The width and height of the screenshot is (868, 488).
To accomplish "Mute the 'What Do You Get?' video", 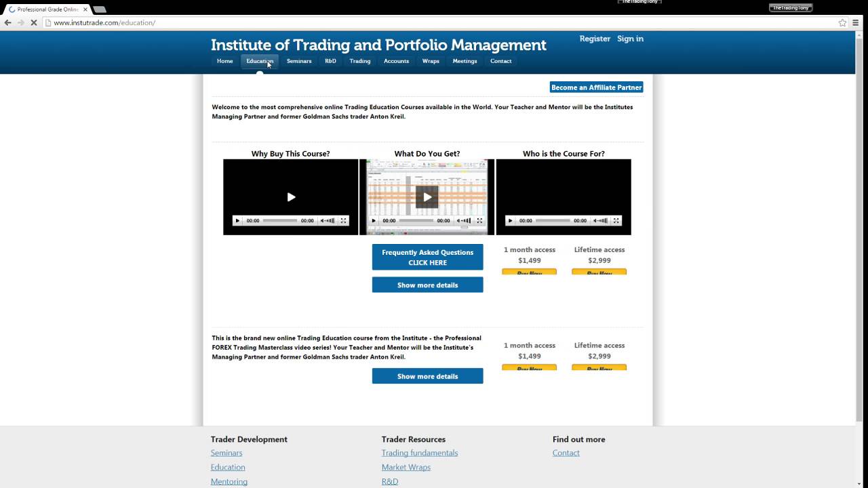I will 459,220.
